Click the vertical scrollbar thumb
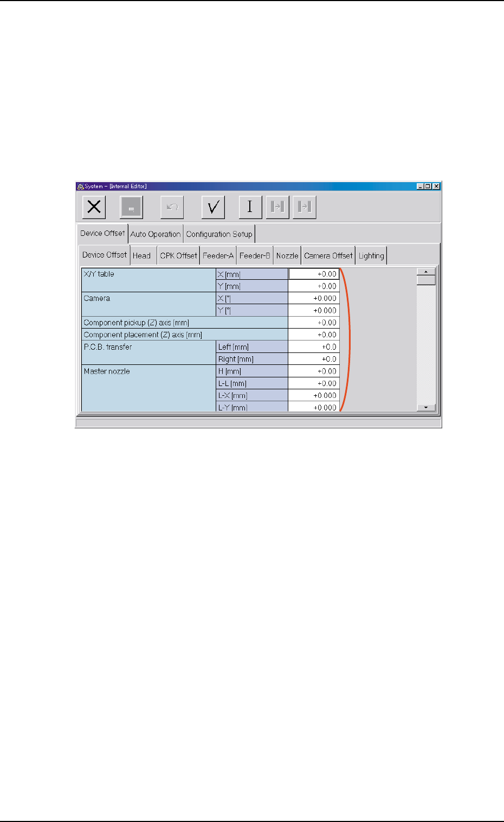This screenshot has height=822, width=504. [426, 280]
